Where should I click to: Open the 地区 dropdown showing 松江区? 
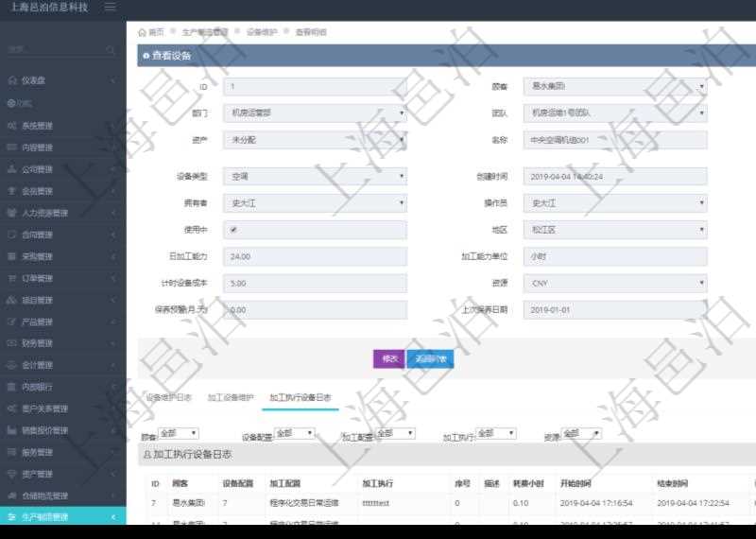615,230
